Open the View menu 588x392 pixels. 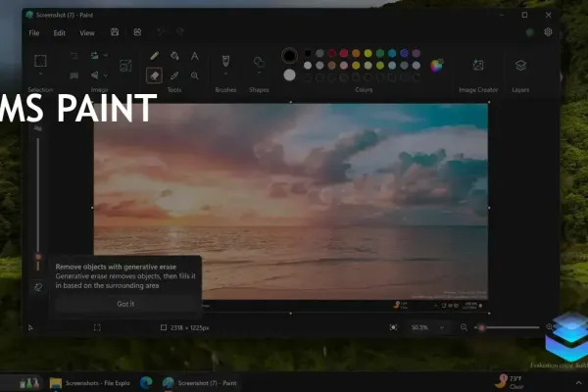pyautogui.click(x=87, y=33)
